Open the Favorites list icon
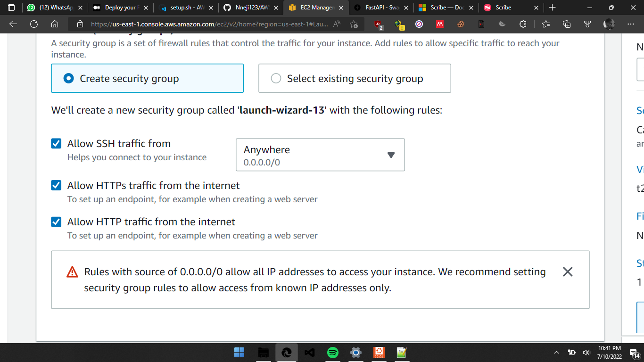 point(546,24)
